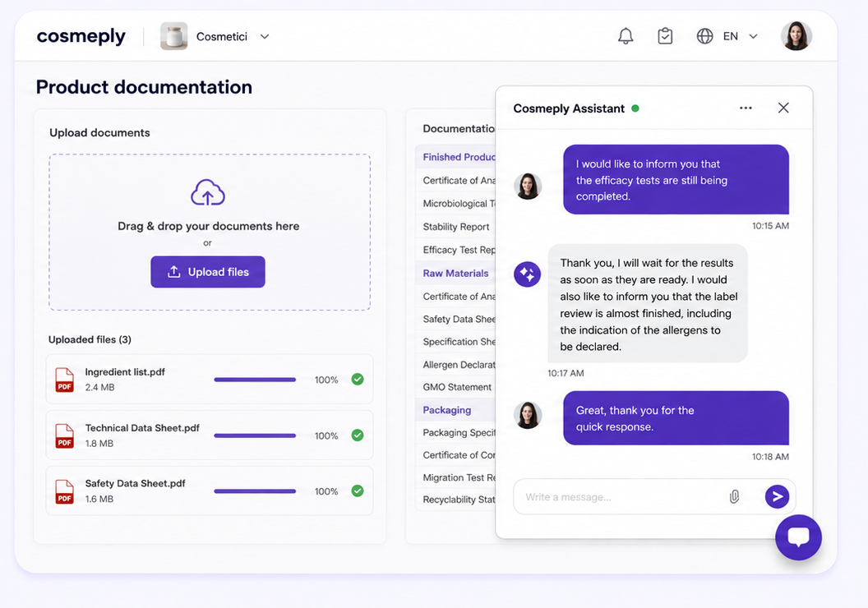Screen dimensions: 868x608
Task: Click the green online status dot
Action: tap(635, 108)
